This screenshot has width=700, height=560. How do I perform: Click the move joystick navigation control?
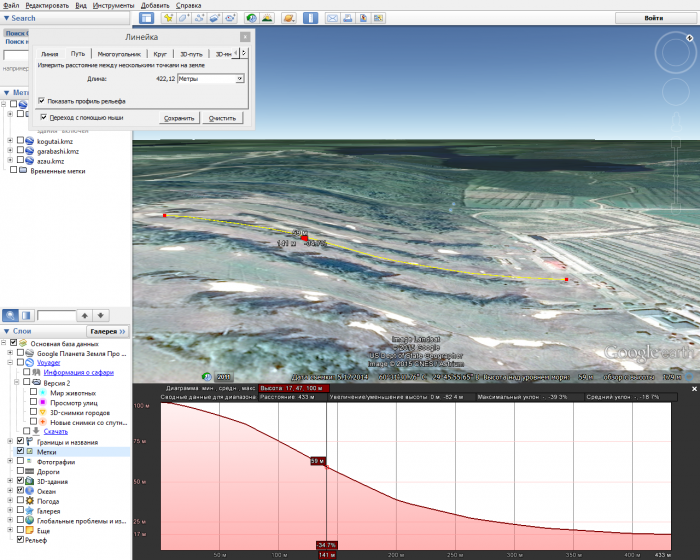[675, 91]
